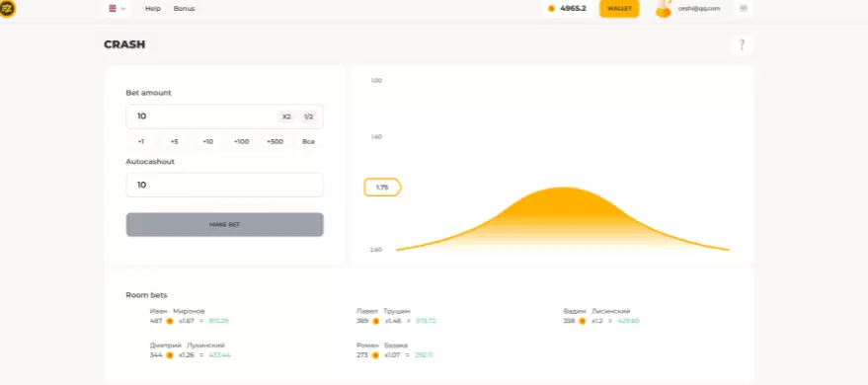The height and width of the screenshot is (385, 868).
Task: Click the yellow site logo icon
Action: [x=7, y=8]
